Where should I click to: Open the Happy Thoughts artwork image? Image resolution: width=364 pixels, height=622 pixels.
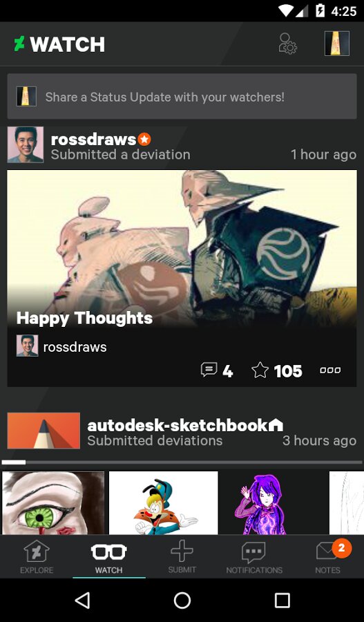click(x=182, y=248)
